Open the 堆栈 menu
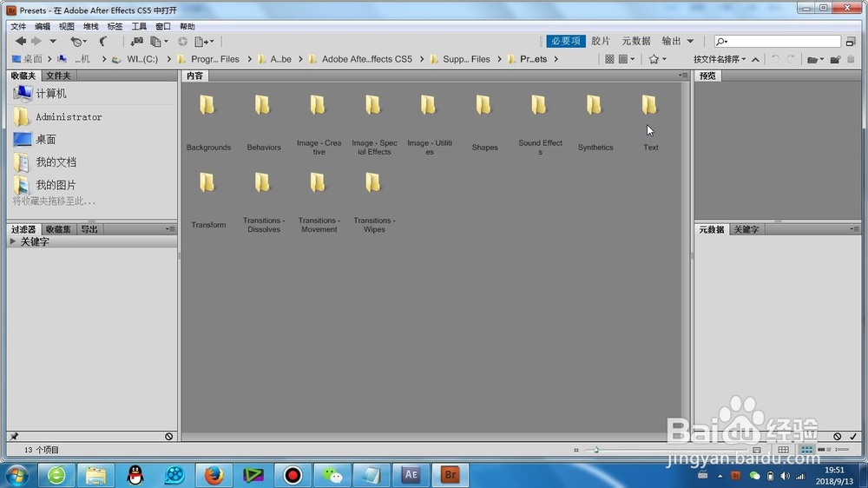Viewport: 868px width, 488px height. pyautogui.click(x=91, y=26)
